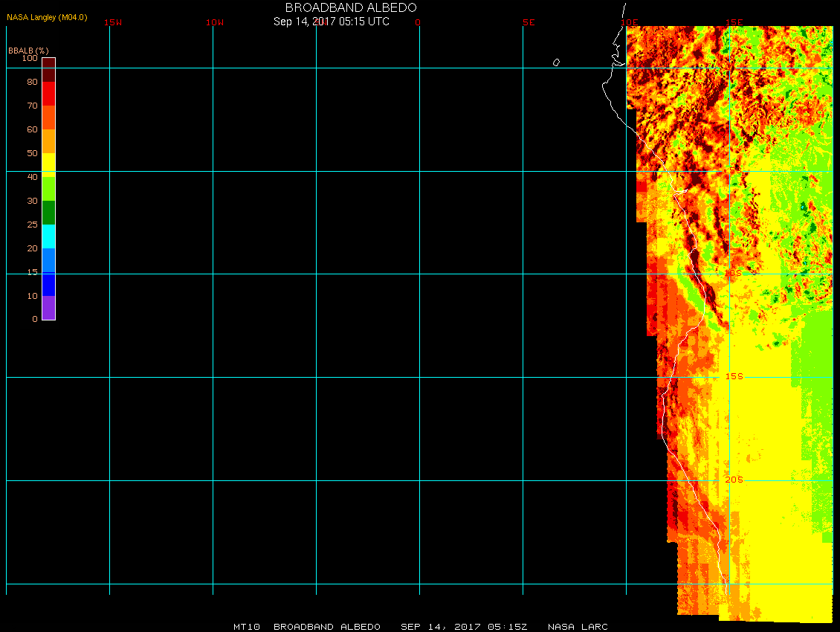Viewport: 840px width, 632px height.
Task: Click the small island outline near 5E
Action: pyautogui.click(x=556, y=62)
